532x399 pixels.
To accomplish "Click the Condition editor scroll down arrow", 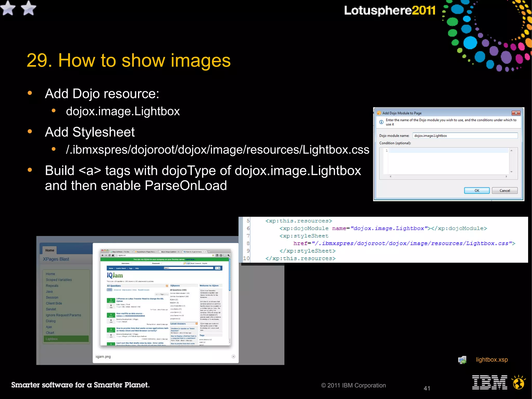I will click(x=511, y=172).
